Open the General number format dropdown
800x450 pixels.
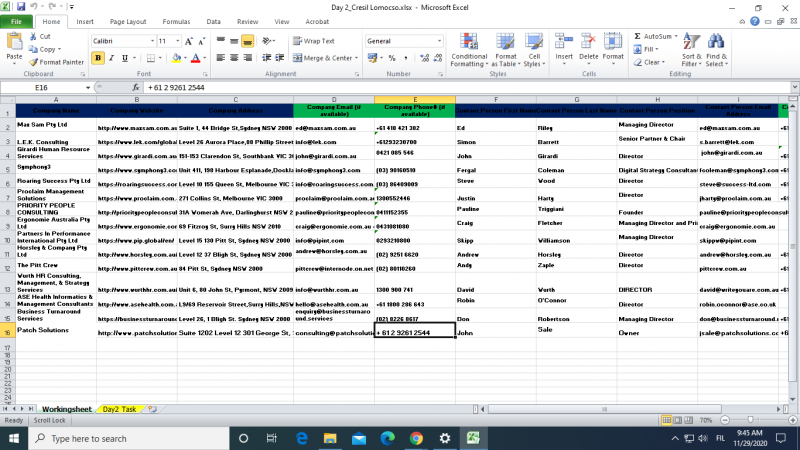(x=439, y=41)
